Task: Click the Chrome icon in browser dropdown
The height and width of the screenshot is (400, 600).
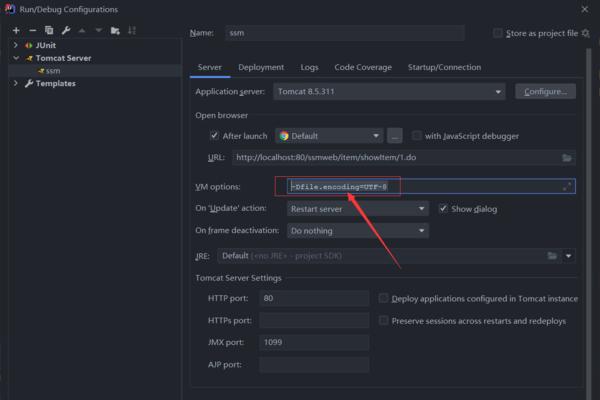Action: point(284,136)
